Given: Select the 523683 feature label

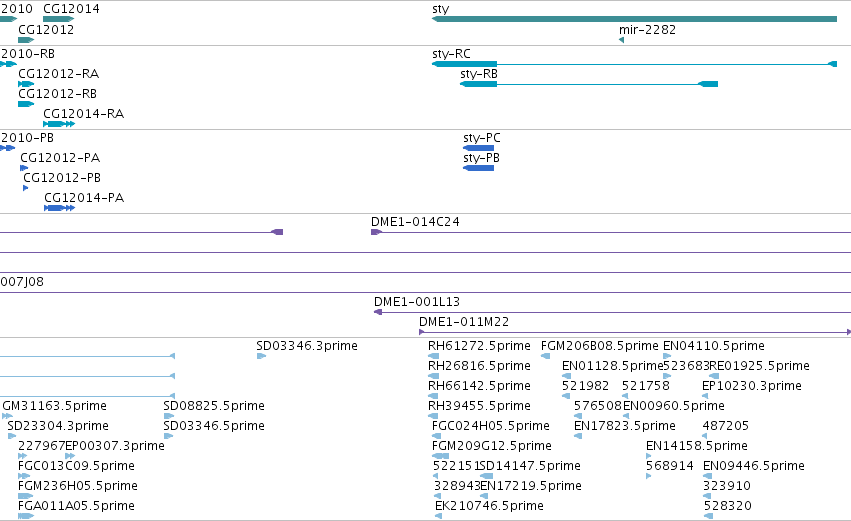Looking at the screenshot, I should pyautogui.click(x=687, y=366).
